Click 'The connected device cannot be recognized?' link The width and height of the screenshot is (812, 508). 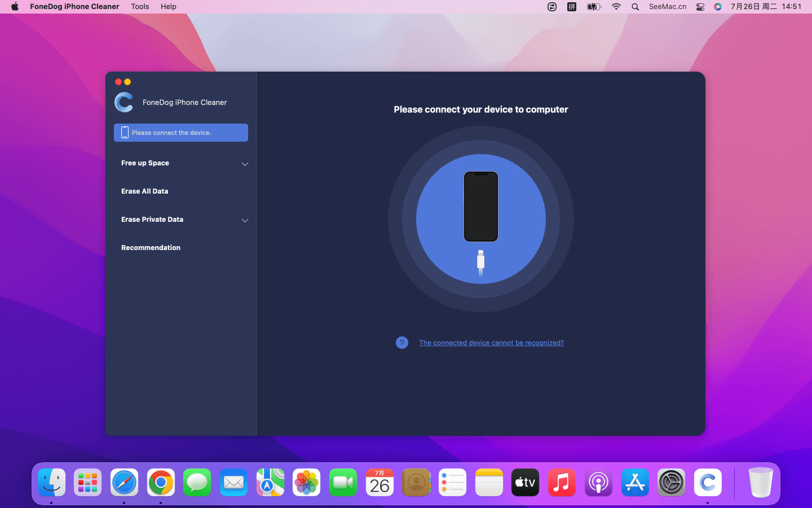coord(491,343)
